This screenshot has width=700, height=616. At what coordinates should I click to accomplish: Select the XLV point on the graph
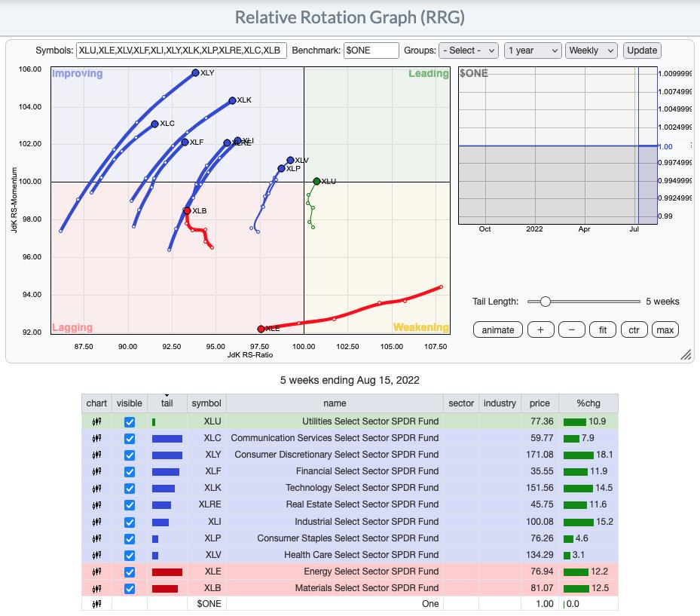(x=290, y=160)
